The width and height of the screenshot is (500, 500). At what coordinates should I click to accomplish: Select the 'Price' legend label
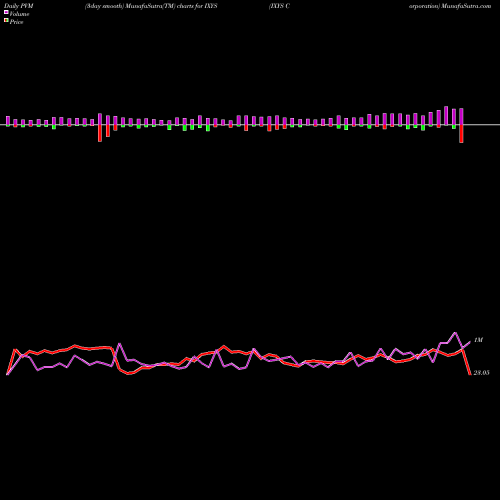[x=16, y=22]
